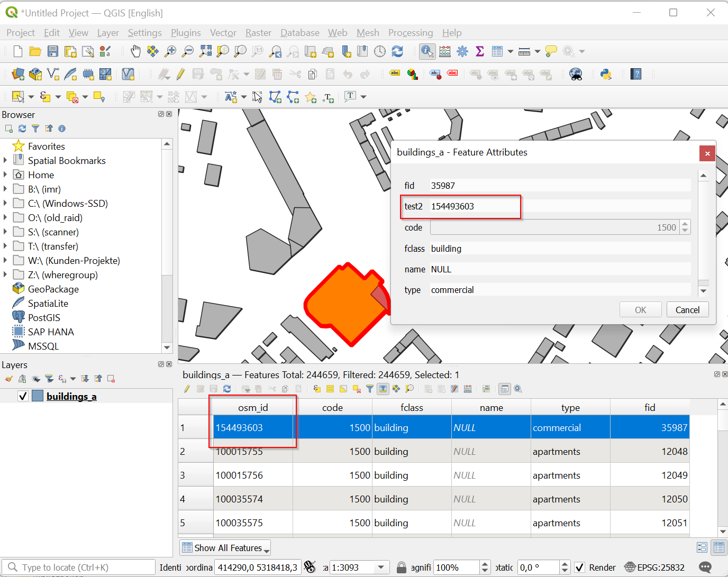Click the fclass column header

click(x=412, y=407)
